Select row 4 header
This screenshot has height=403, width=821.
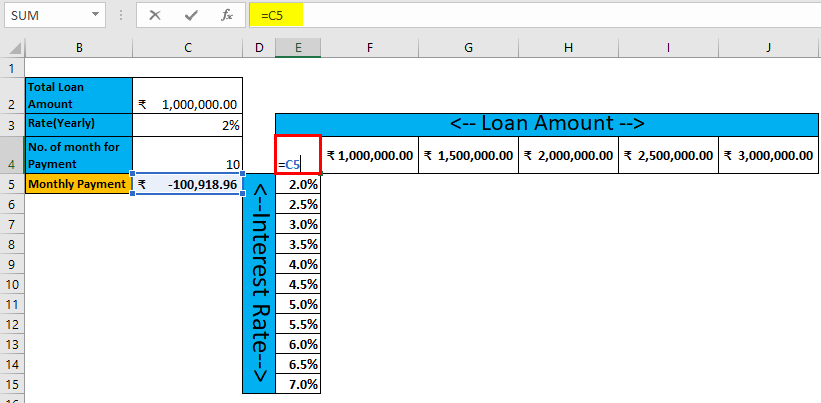pyautogui.click(x=13, y=155)
